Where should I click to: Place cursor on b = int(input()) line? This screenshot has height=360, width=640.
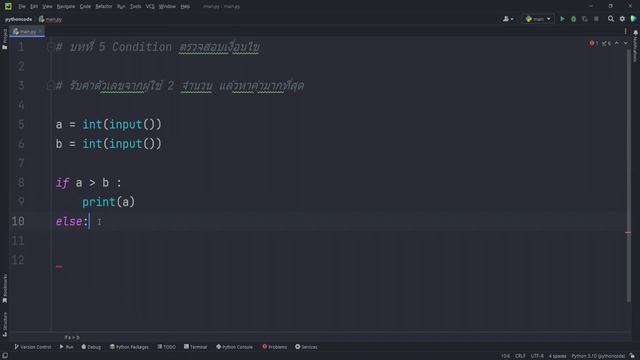(109, 144)
